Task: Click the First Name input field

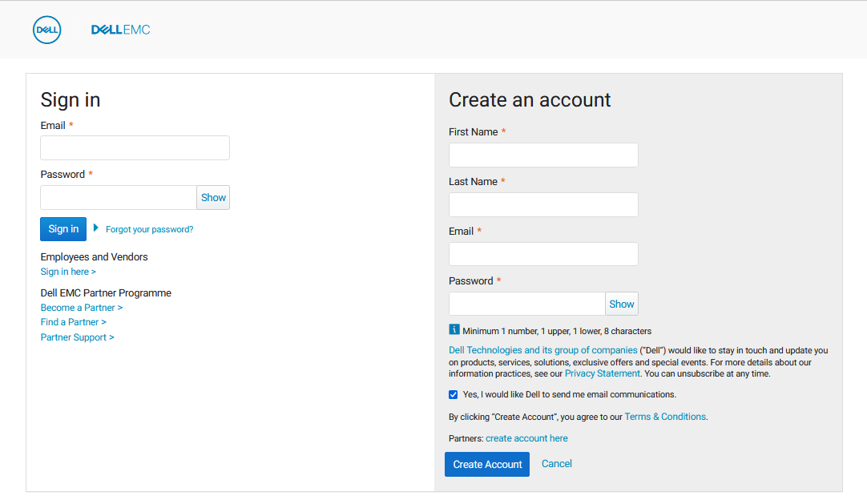Action: [x=543, y=155]
